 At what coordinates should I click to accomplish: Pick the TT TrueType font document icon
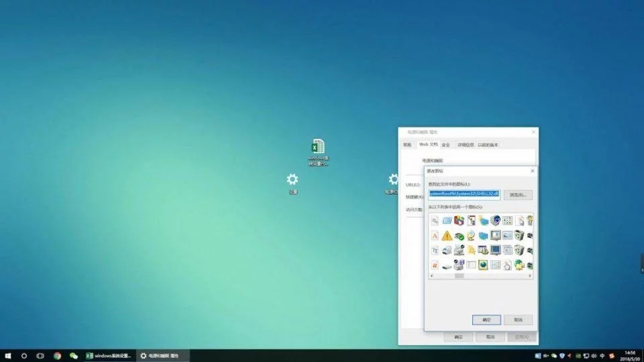click(x=435, y=251)
